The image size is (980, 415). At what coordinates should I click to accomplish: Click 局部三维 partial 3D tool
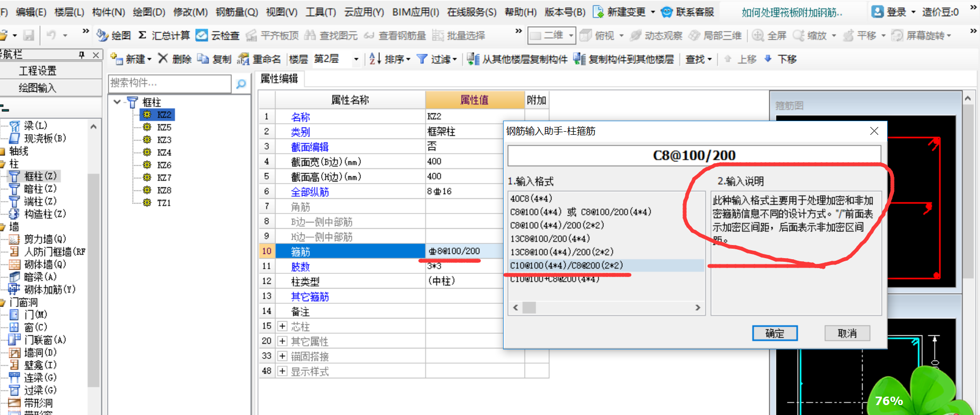(715, 35)
